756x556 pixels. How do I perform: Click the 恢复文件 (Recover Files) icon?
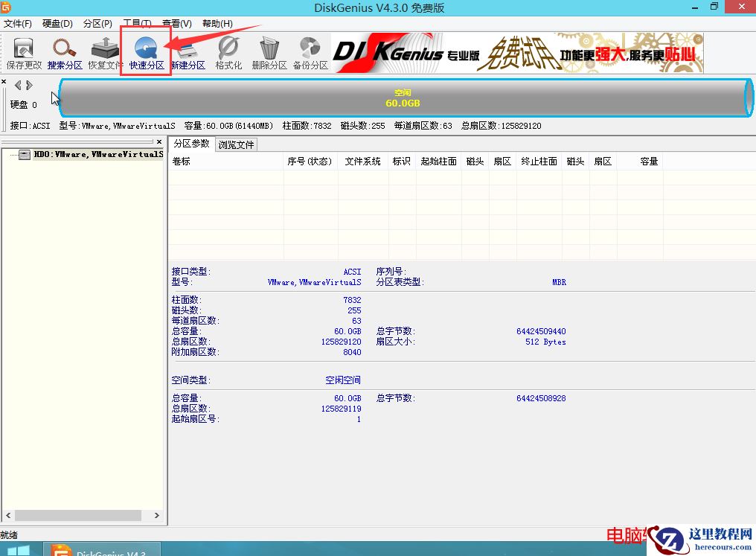104,51
